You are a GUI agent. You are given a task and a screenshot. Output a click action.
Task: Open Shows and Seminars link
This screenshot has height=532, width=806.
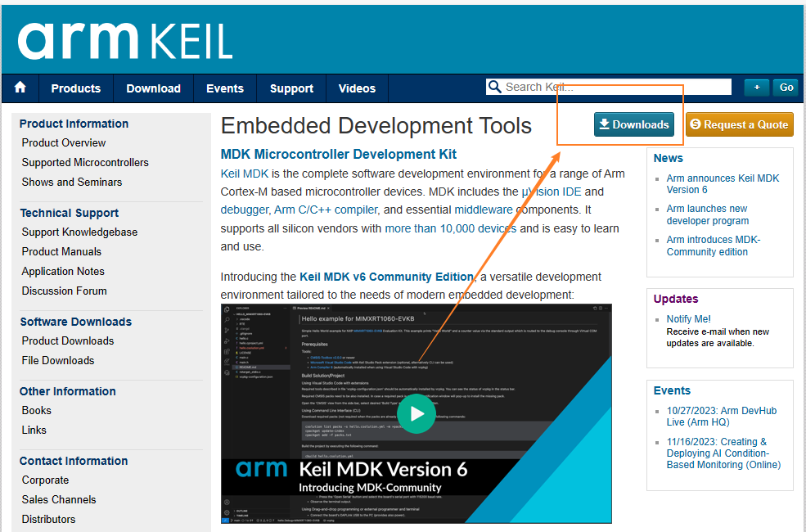tap(72, 182)
